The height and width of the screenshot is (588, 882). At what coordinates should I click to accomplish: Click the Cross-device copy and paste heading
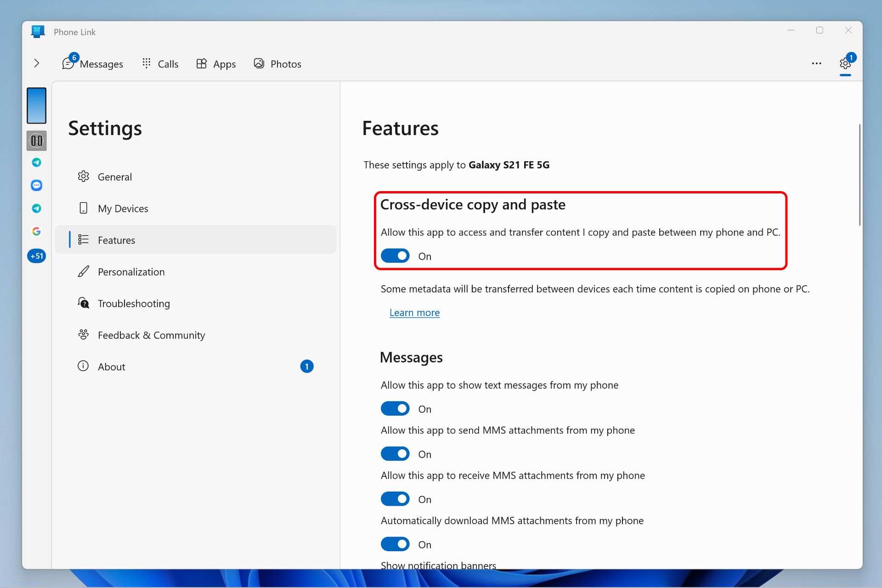473,204
